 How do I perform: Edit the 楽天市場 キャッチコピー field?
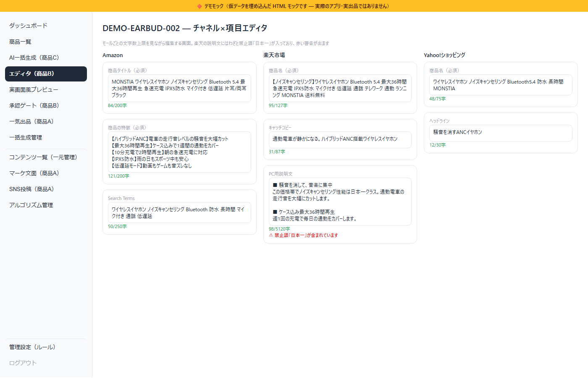tap(340, 140)
